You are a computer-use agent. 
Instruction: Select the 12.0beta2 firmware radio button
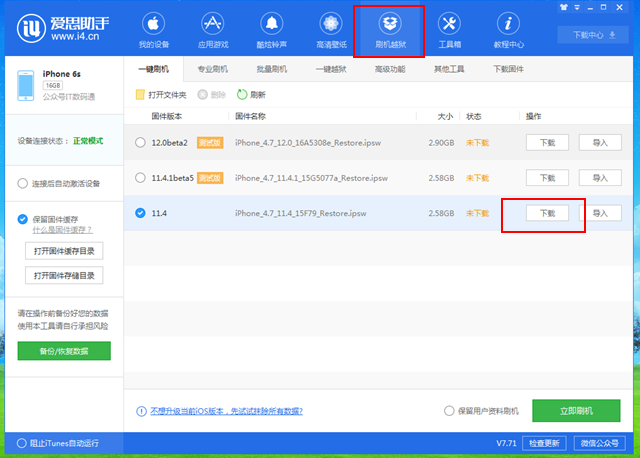(140, 143)
